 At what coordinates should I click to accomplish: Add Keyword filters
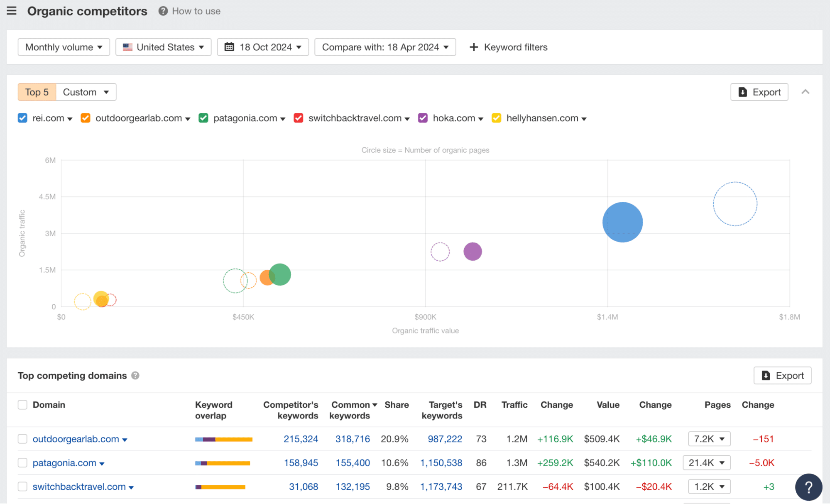coord(508,47)
